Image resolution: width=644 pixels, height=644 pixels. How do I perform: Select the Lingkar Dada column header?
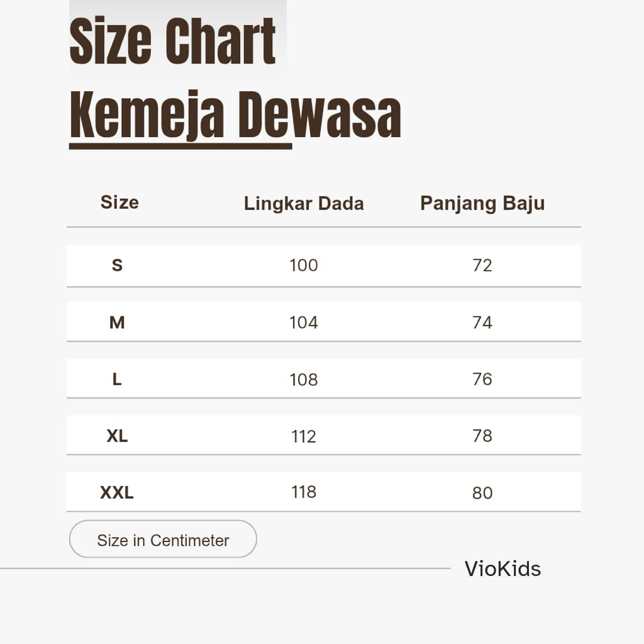[x=304, y=204]
